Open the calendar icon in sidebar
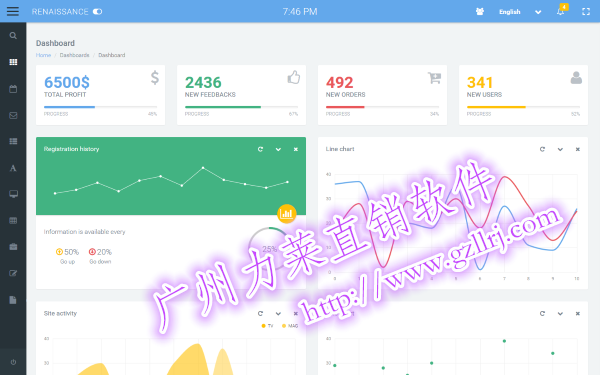This screenshot has width=600, height=375. click(13, 89)
